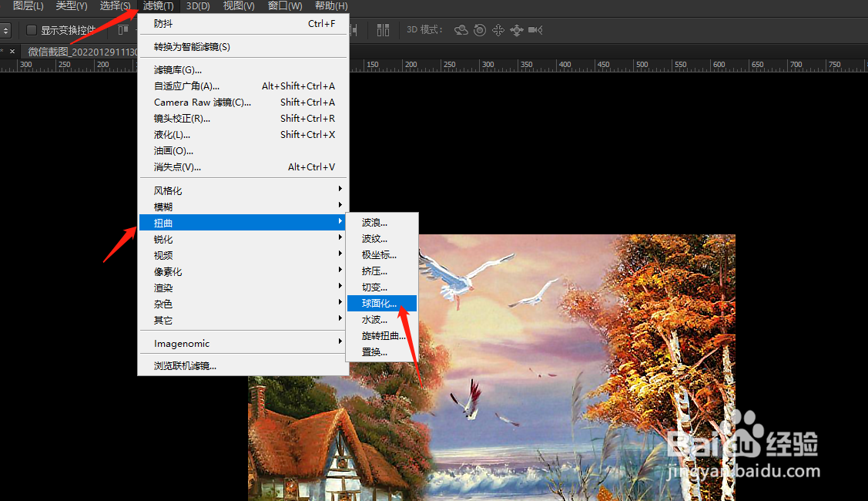
Task: Click the 3D roll object icon
Action: 480,30
